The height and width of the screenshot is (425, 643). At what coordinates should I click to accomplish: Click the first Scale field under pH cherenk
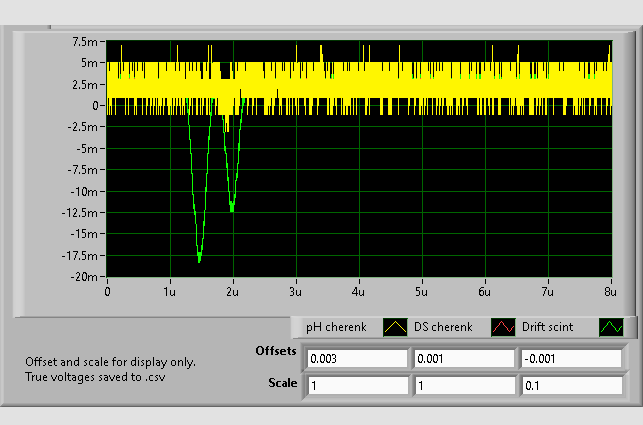click(x=357, y=385)
